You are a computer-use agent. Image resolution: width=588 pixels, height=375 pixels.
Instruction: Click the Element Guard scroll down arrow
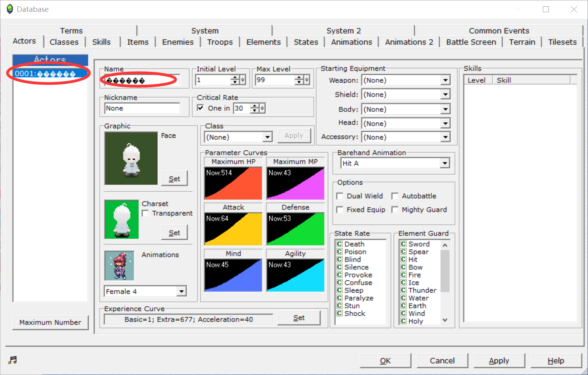(x=445, y=320)
